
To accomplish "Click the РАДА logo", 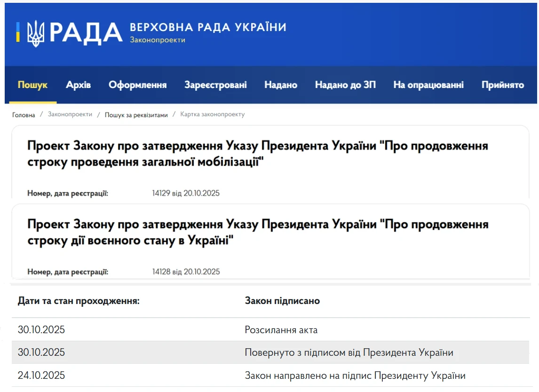I will (87, 32).
